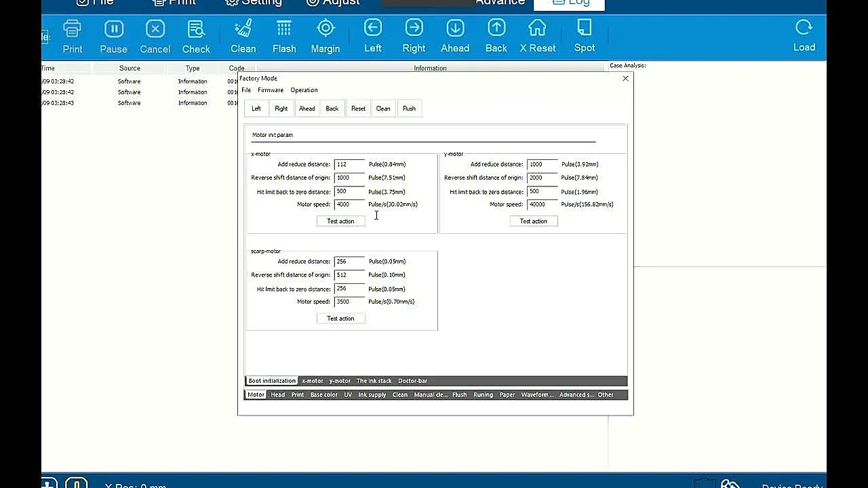Close the Factory Mode dialog
Screen dimensions: 868x488
click(625, 79)
